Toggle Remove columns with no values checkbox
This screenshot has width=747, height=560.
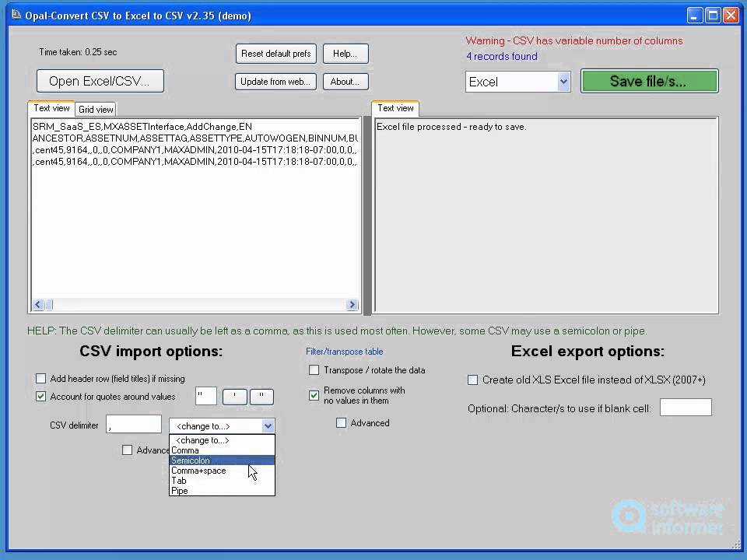click(314, 395)
